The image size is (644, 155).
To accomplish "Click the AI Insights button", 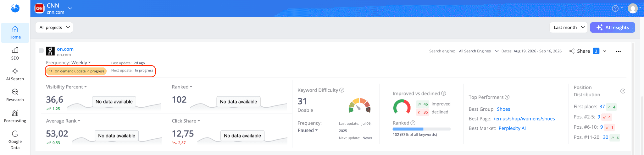I will tap(613, 27).
